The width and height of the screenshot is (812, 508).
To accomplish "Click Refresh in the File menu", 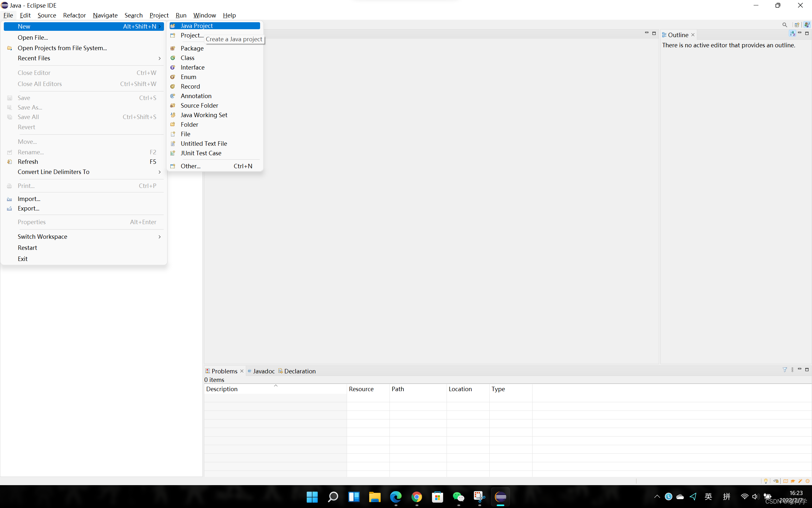I will [83, 162].
